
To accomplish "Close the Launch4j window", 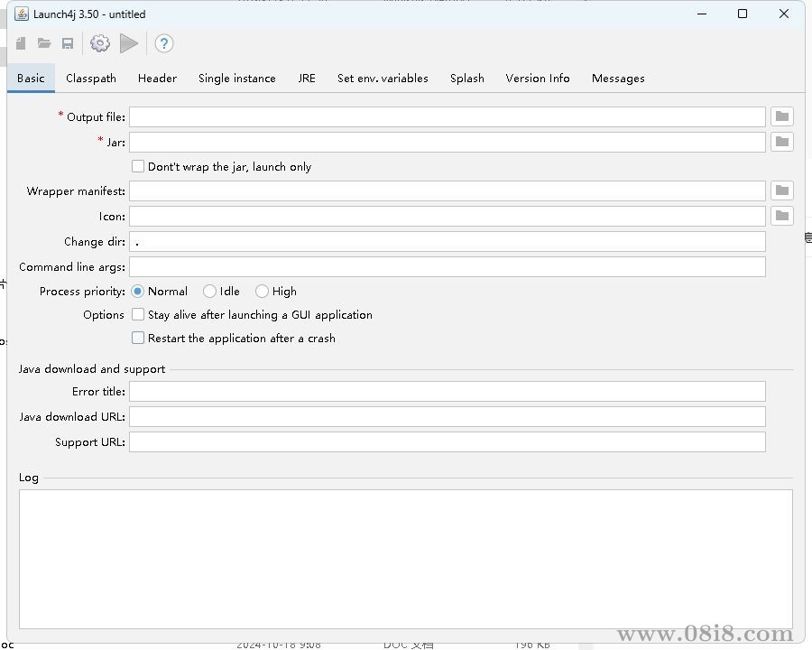I will pyautogui.click(x=784, y=14).
